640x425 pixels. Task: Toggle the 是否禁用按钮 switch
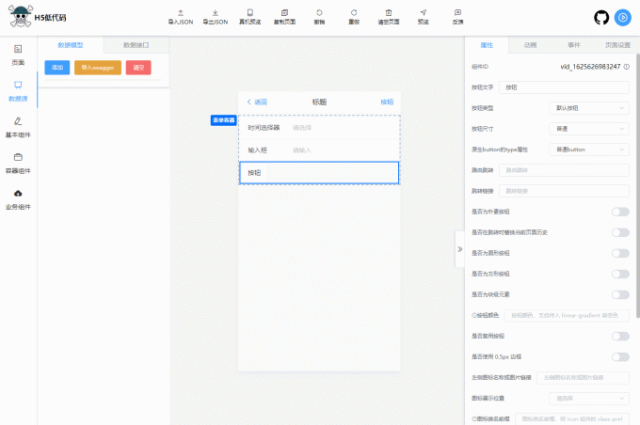(620, 336)
